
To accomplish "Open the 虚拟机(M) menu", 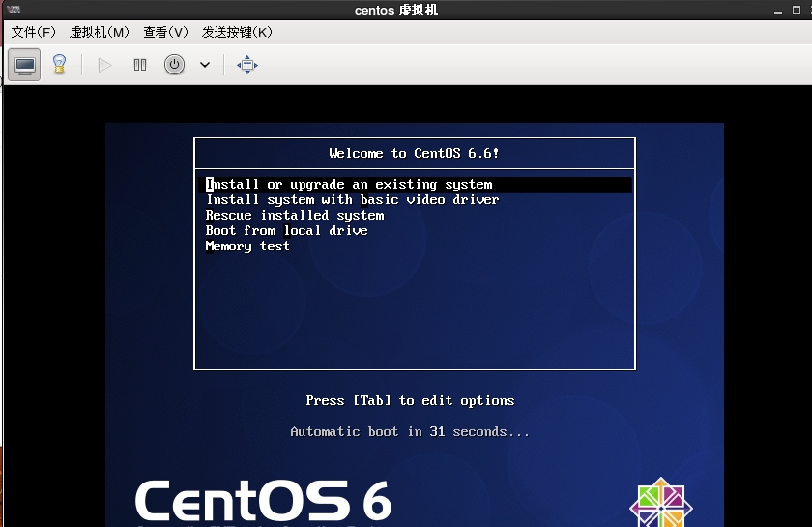I will click(100, 32).
